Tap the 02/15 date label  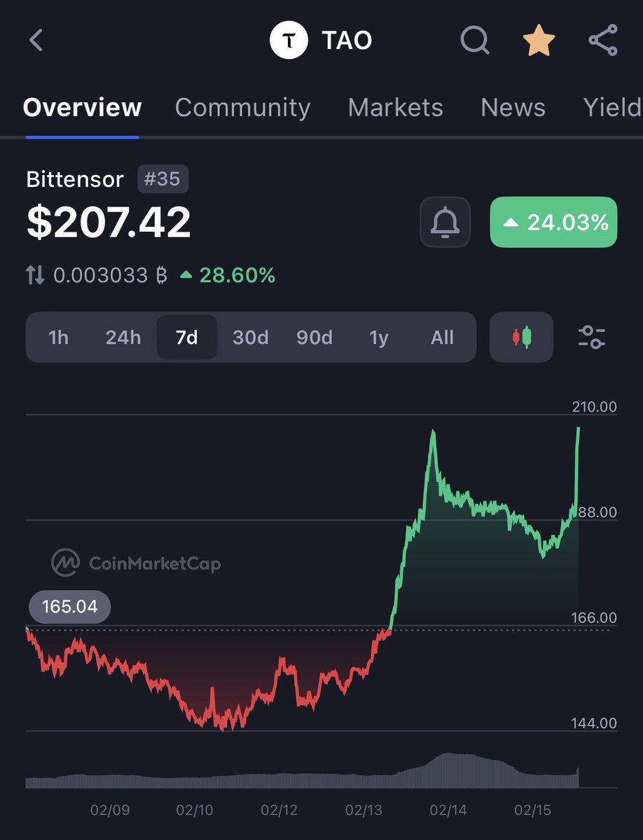533,811
